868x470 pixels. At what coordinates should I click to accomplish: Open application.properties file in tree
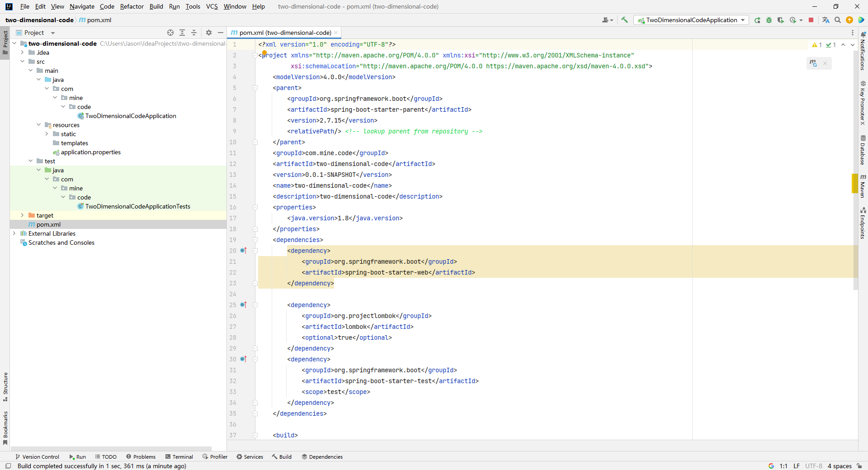[90, 152]
